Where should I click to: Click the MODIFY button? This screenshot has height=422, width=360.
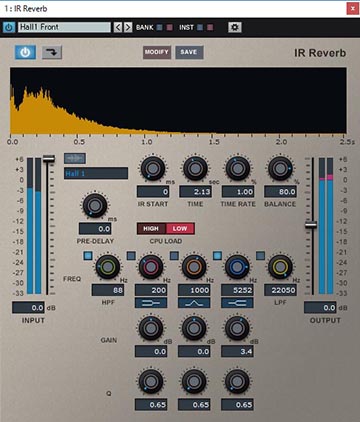click(157, 52)
